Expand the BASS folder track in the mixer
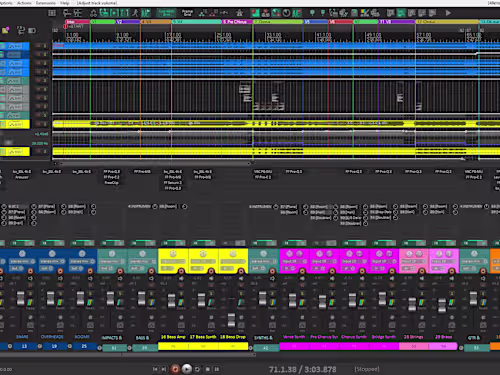The height and width of the screenshot is (375, 500). tap(129, 348)
